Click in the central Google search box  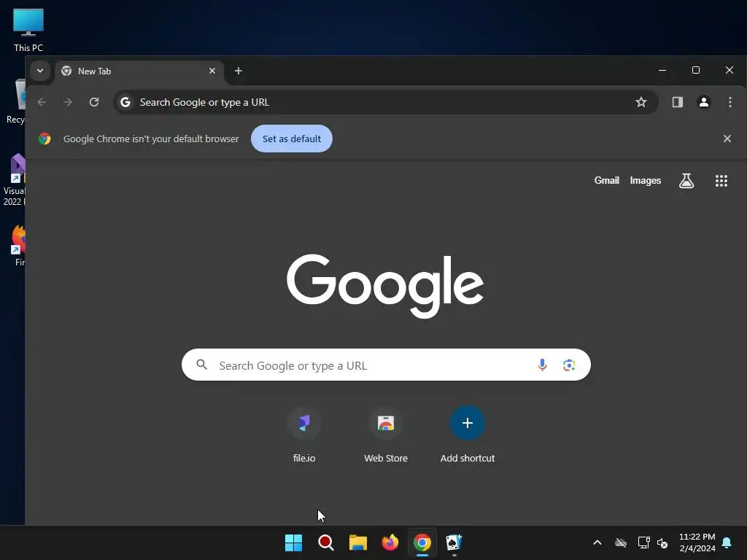pos(386,365)
